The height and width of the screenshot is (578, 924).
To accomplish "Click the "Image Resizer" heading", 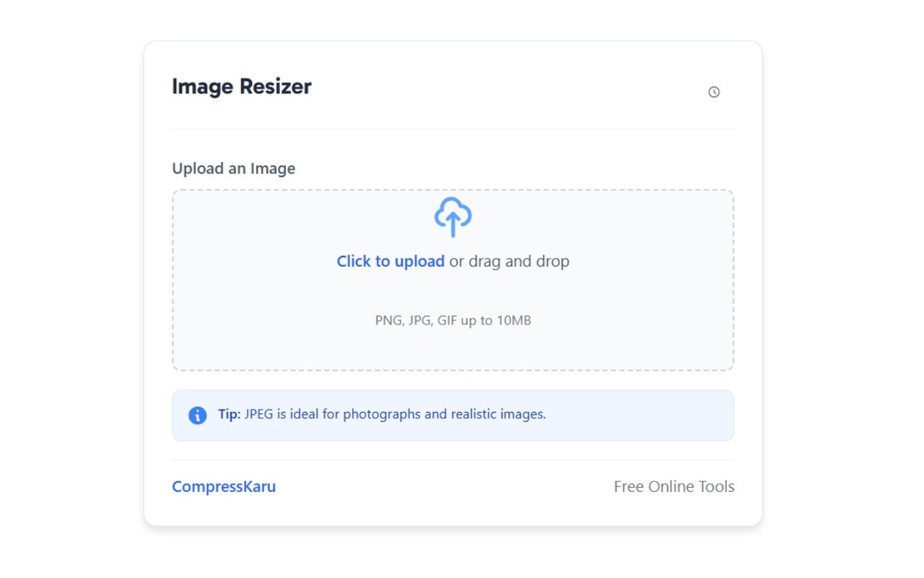I will tap(241, 87).
